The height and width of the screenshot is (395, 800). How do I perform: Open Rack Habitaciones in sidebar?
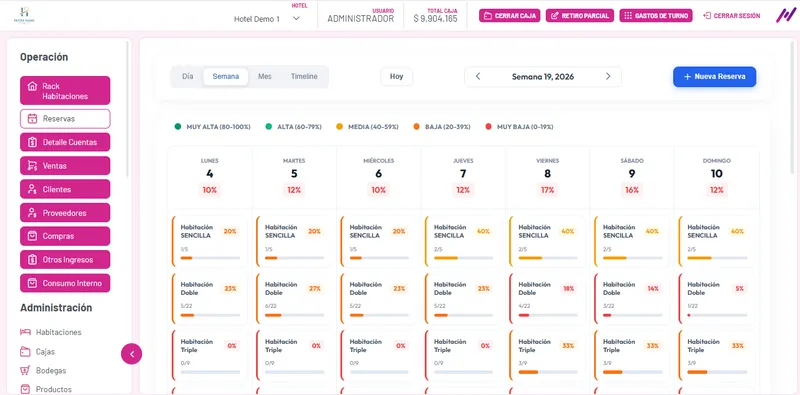(x=65, y=90)
